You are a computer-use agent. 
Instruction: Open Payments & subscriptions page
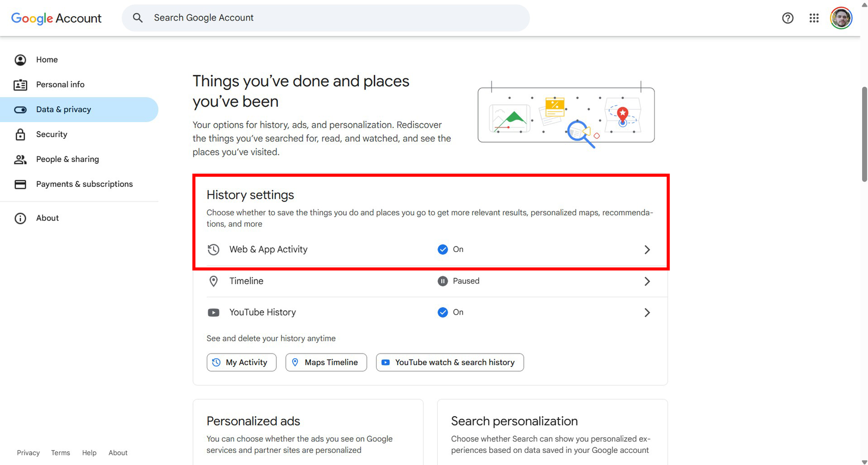point(79,184)
